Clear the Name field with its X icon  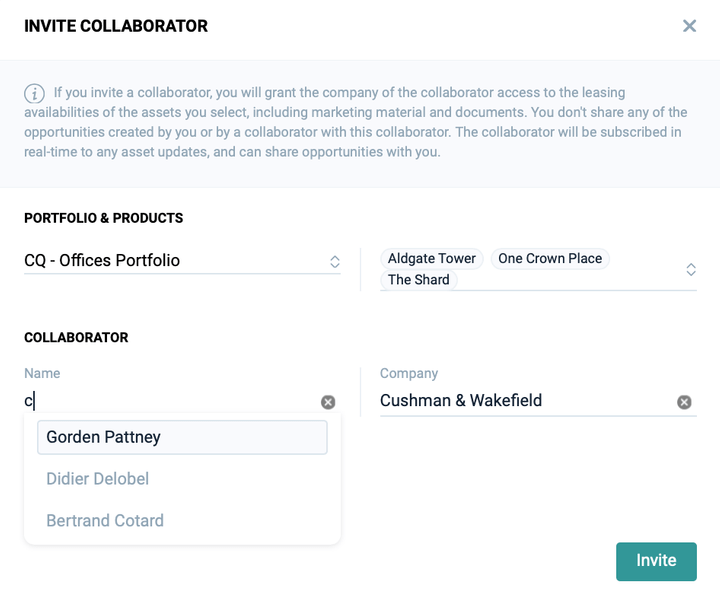coord(328,402)
